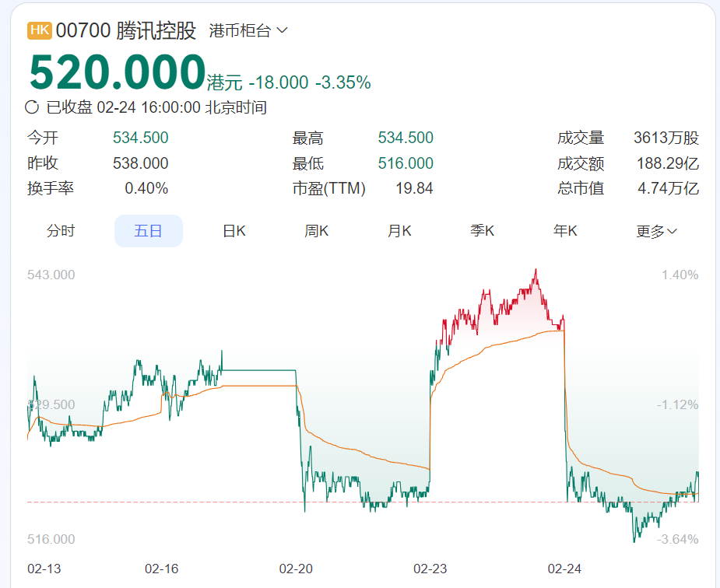Click the 最高 value 534.500
720x588 pixels.
click(x=406, y=138)
